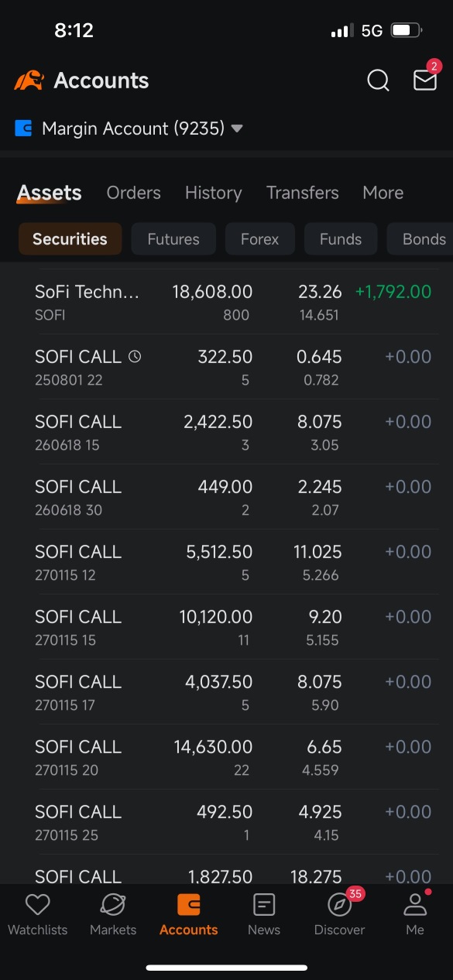This screenshot has height=980, width=453.
Task: Open the Me profile icon
Action: [415, 904]
